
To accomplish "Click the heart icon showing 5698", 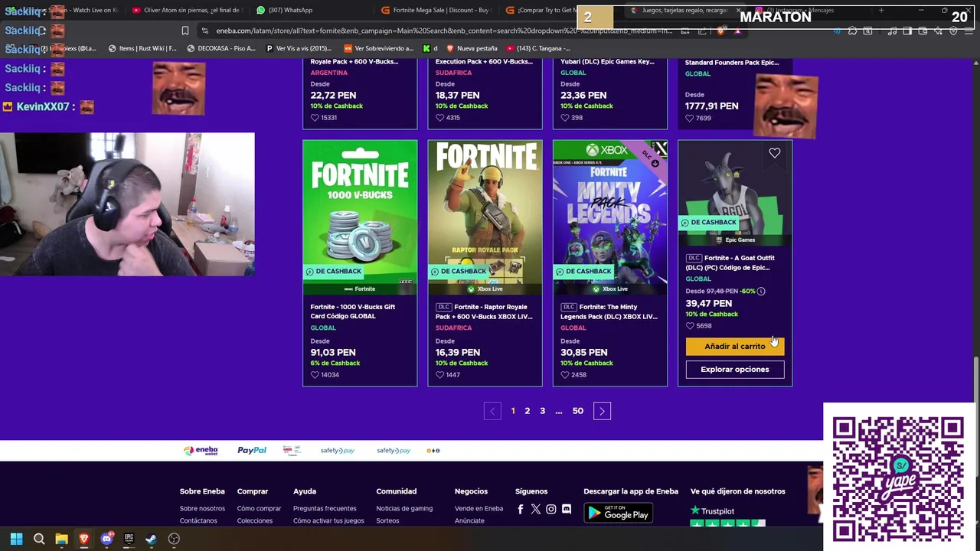I will pos(689,326).
